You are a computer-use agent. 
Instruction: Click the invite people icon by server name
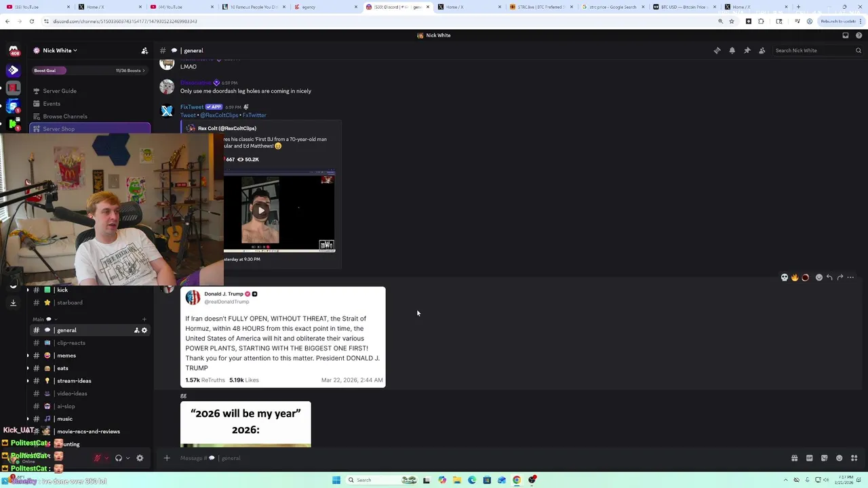pyautogui.click(x=144, y=50)
